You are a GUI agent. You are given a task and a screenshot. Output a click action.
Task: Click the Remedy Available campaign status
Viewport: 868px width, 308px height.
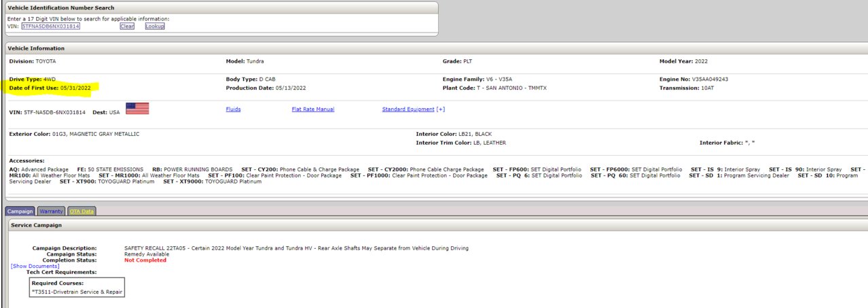147,254
